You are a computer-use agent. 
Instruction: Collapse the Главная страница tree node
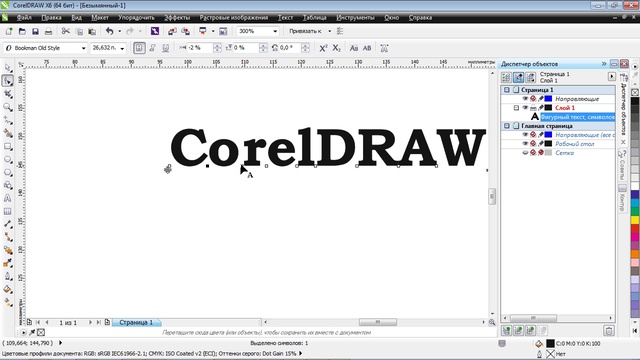coord(507,126)
